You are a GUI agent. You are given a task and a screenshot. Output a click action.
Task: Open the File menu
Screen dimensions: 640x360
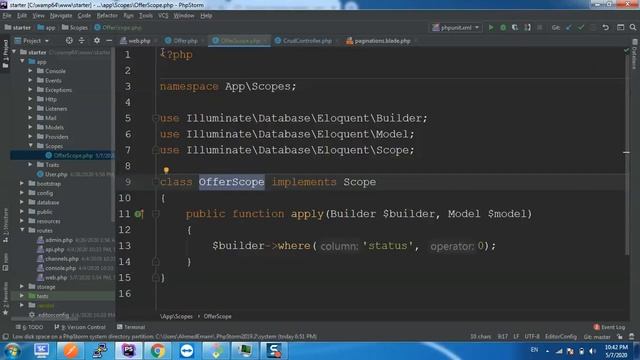7,16
